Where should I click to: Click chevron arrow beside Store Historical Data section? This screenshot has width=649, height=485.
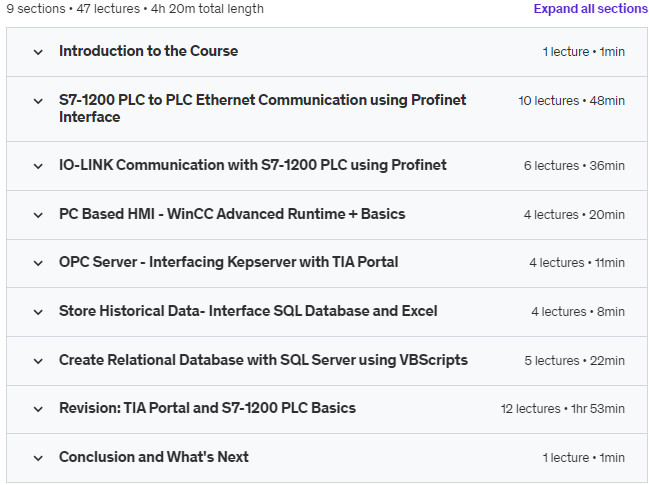[38, 312]
